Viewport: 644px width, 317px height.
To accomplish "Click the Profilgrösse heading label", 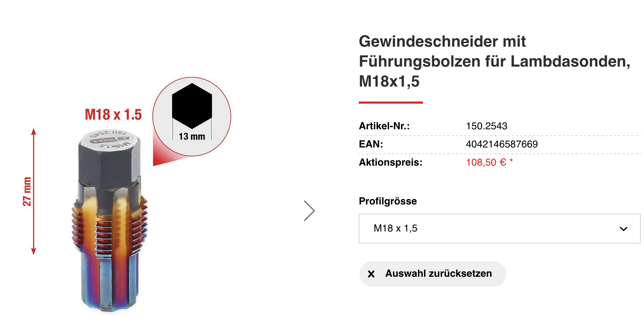I will 388,201.
